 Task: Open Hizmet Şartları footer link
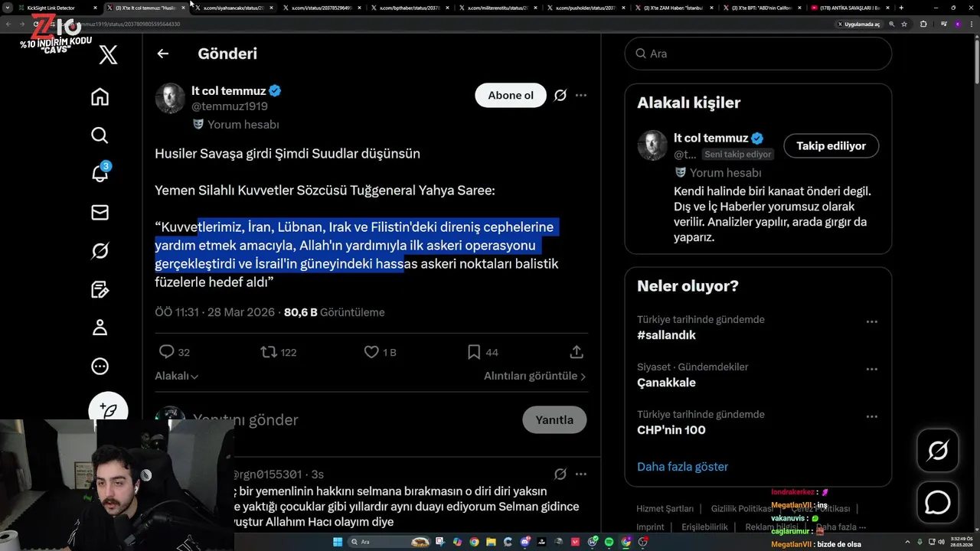point(665,508)
